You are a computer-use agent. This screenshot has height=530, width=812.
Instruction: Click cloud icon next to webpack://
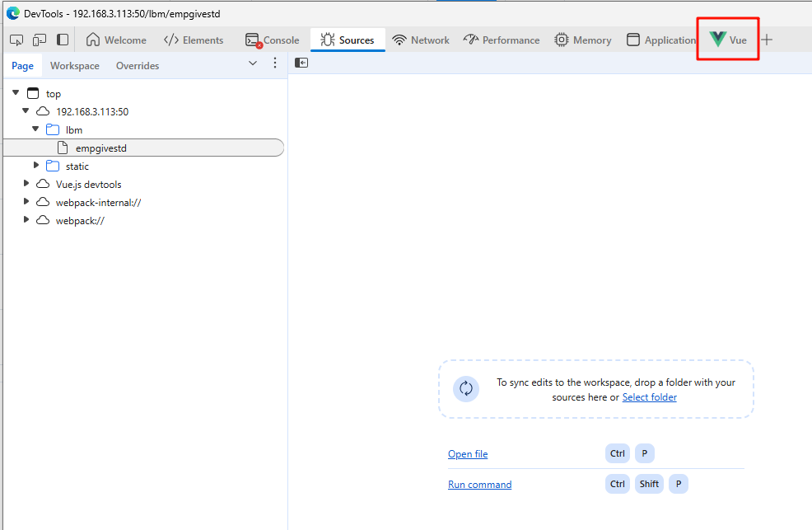click(43, 220)
